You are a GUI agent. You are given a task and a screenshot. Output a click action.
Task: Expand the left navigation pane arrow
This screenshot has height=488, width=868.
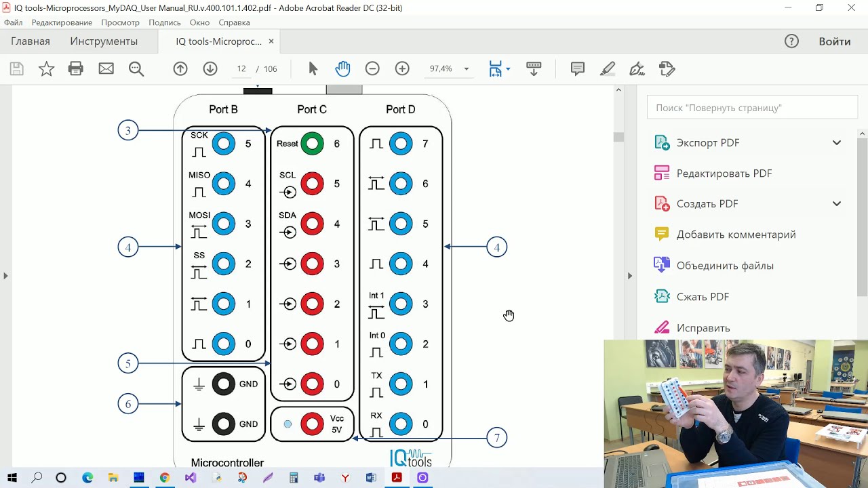click(5, 276)
